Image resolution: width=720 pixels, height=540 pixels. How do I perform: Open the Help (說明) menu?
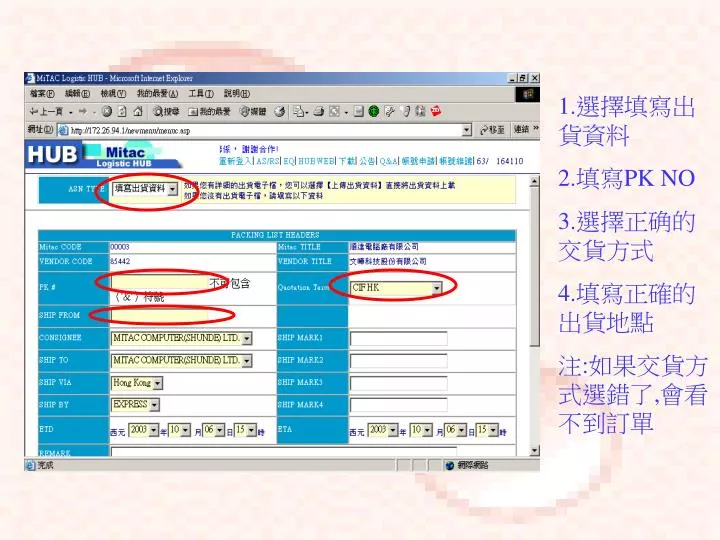(x=237, y=94)
